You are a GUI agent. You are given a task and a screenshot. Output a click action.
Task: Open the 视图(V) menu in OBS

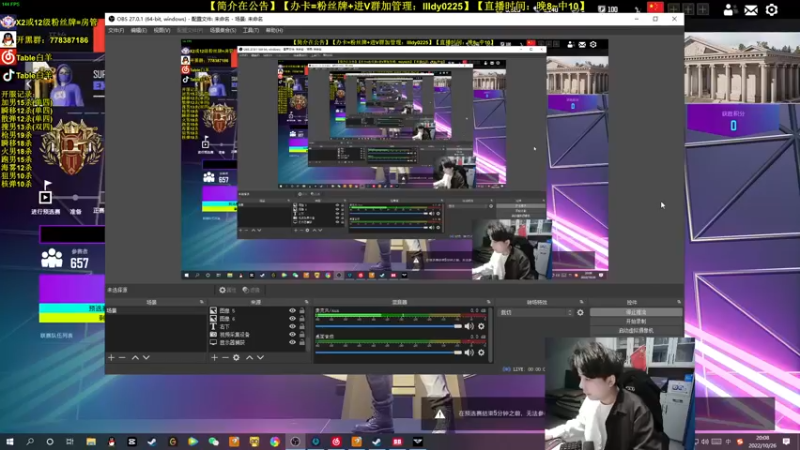point(162,31)
